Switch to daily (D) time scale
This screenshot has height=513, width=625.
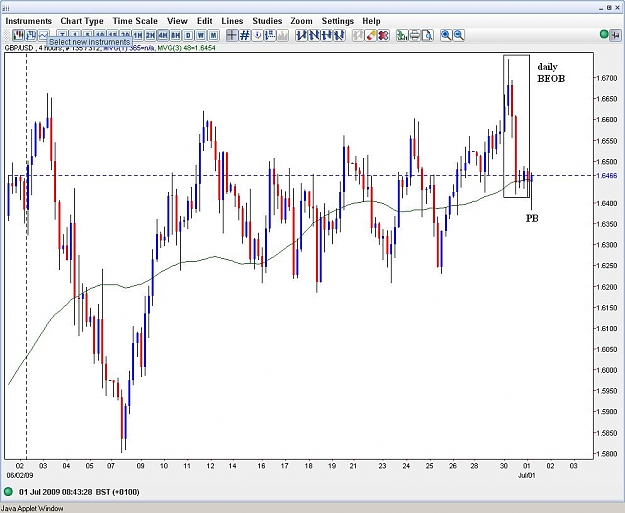(188, 35)
